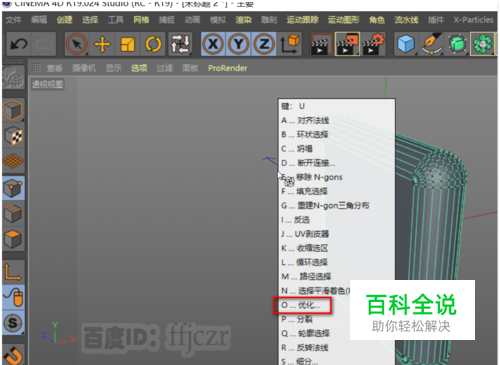Screen dimensions: 500x365
Task: Enable Edges mode in sidebar
Action: click(13, 213)
